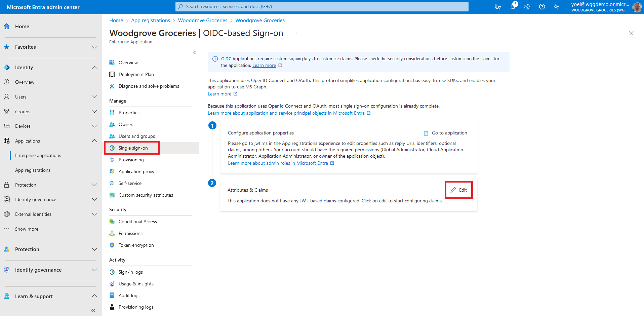Click Go to application link
Image resolution: width=644 pixels, height=316 pixels.
point(449,133)
